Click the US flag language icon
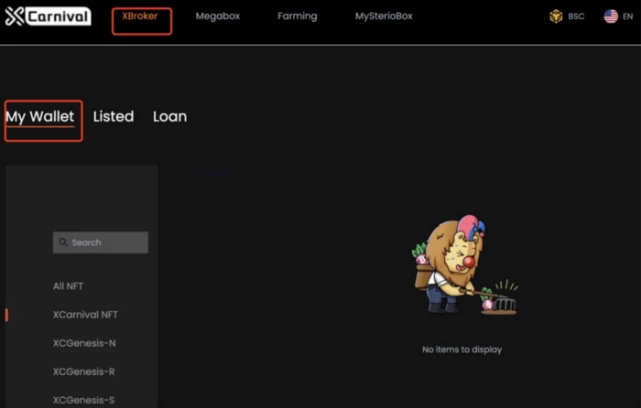Image resolution: width=641 pixels, height=408 pixels. point(611,16)
